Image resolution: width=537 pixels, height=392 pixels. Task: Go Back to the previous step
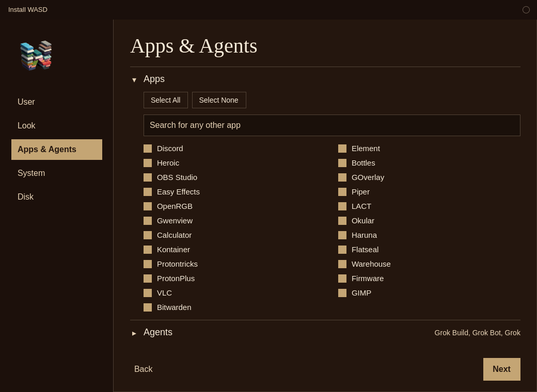pyautogui.click(x=143, y=369)
